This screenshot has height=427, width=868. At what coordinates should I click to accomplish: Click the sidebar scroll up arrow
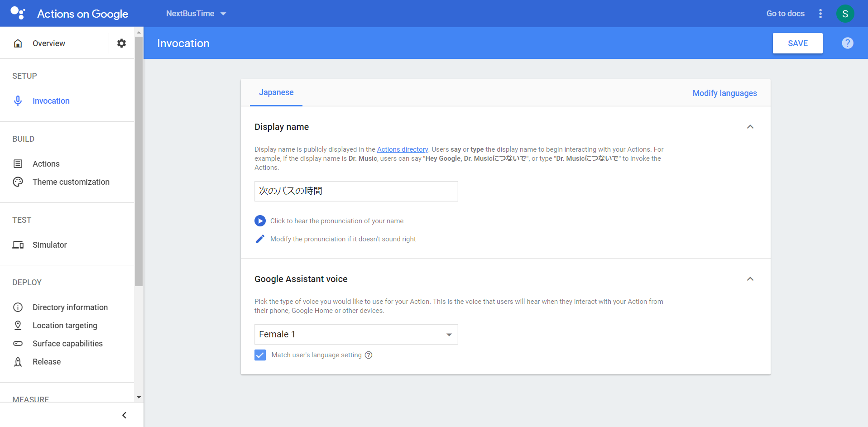coord(139,32)
